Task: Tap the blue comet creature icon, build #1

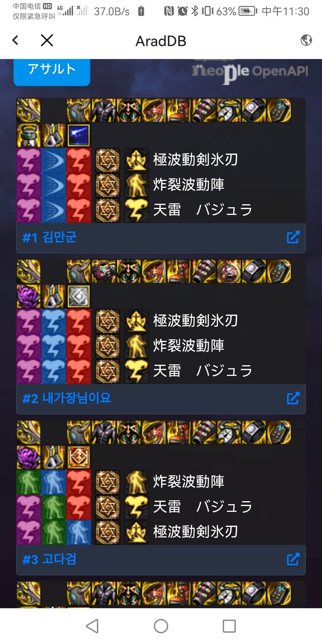Action: 78,135
